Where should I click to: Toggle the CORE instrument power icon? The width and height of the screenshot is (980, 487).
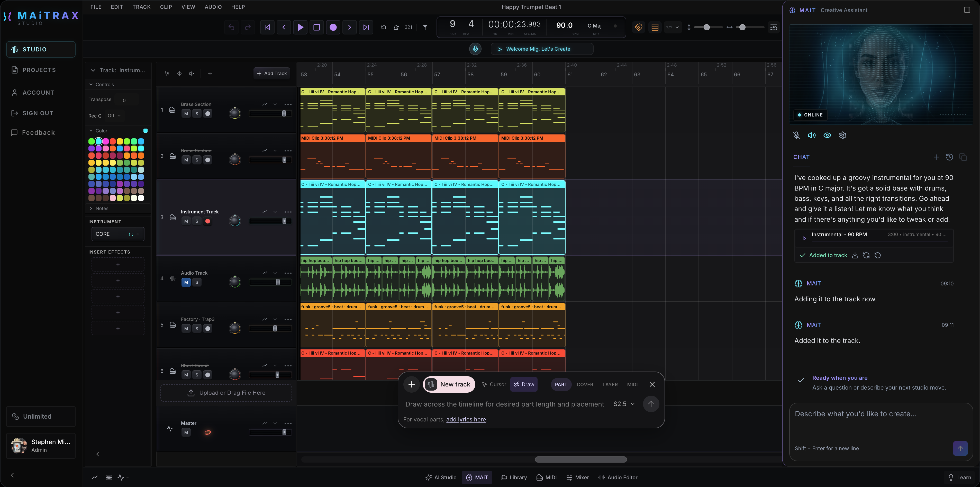pyautogui.click(x=131, y=234)
